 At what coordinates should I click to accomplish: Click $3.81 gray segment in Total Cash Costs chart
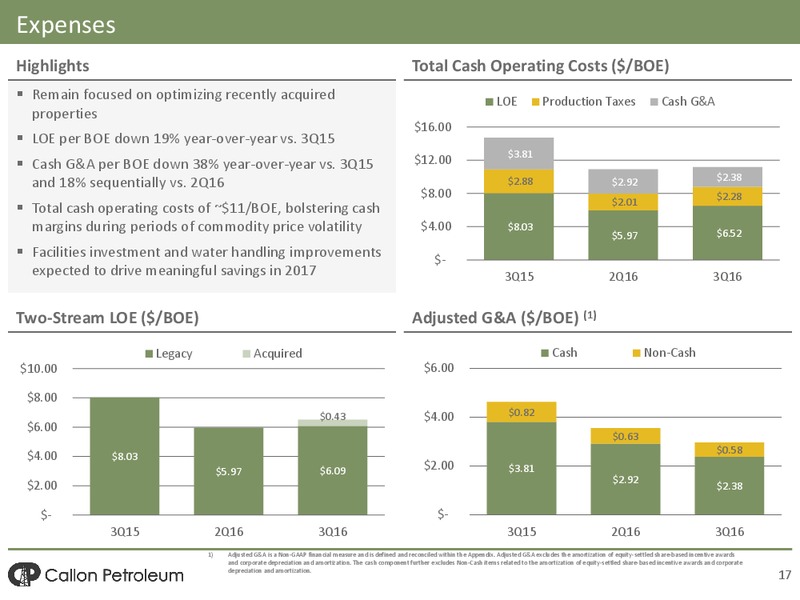(519, 154)
